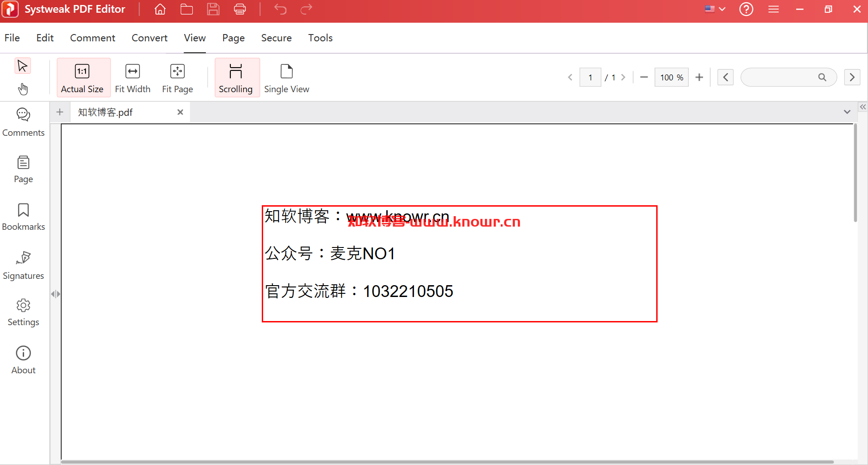This screenshot has height=465, width=868.
Task: Select the hand pan tool
Action: click(23, 89)
